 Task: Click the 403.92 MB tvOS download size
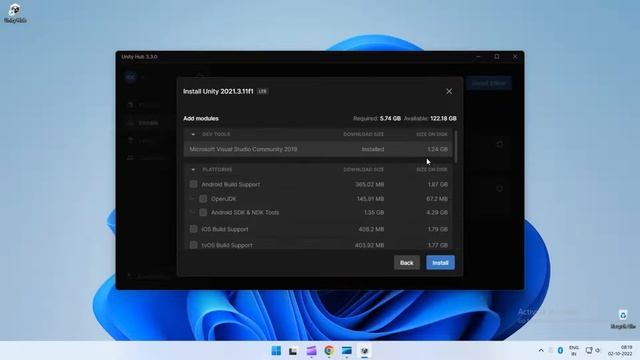point(369,245)
